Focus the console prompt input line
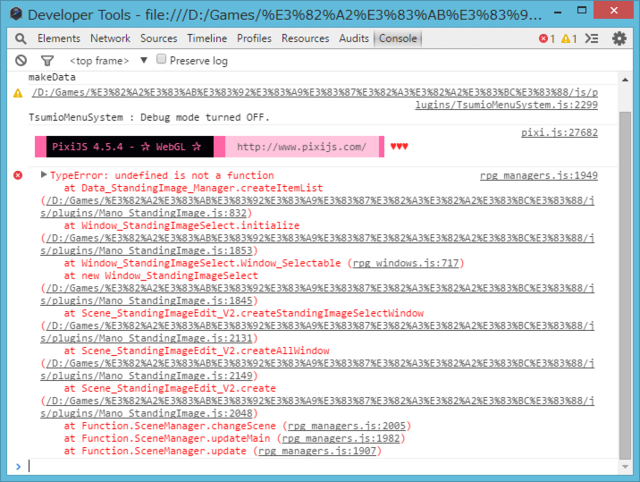Viewport: 640px width, 482px height. coord(322,466)
